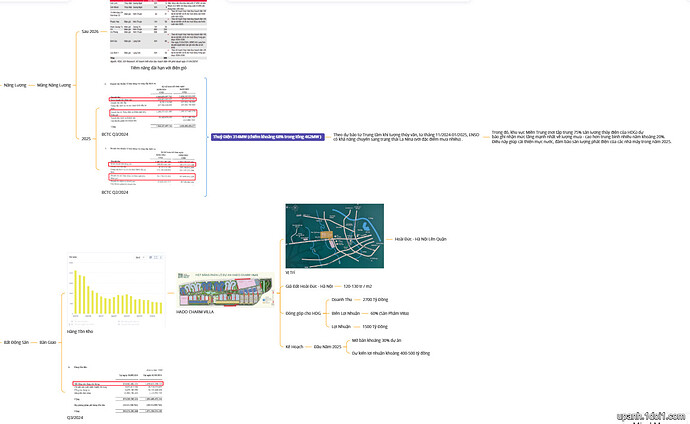Click the 120-130 tr / m2 value
690x424 pixels.
357,286
